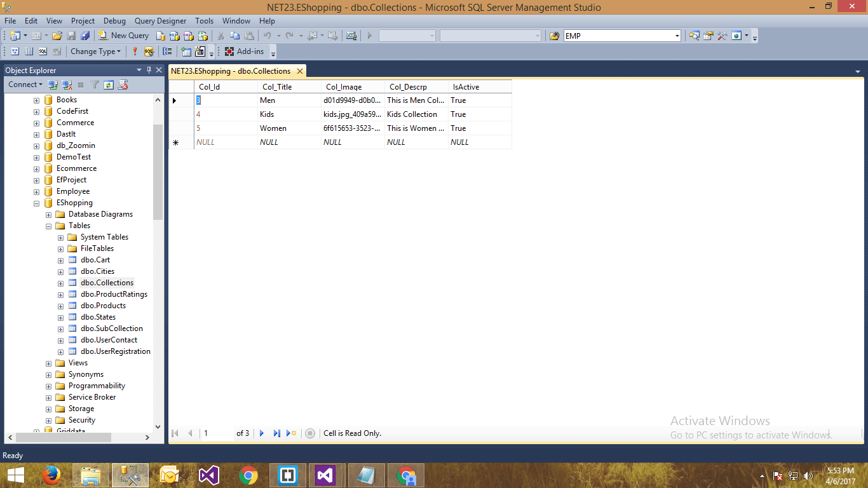Click the Save All toolbar icon

[85, 36]
